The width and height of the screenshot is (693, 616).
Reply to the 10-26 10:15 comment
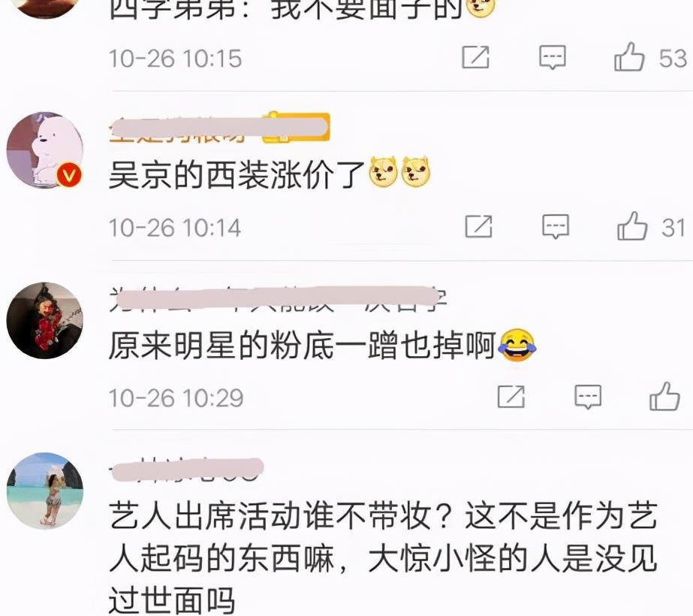[x=553, y=58]
